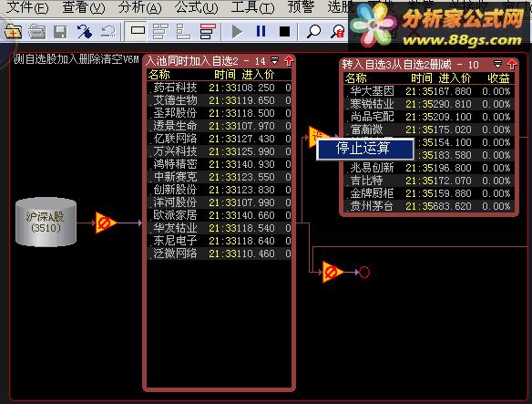Select the 泛微网络 row

click(220, 254)
